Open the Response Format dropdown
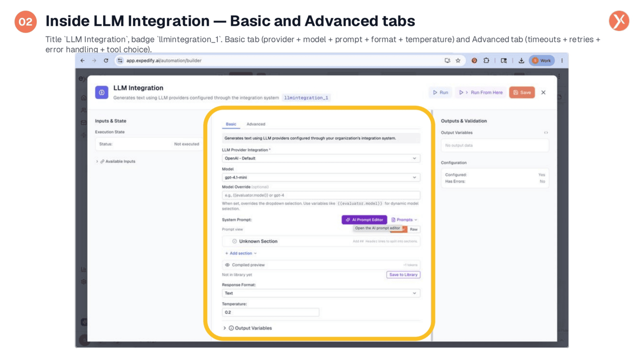 click(x=321, y=293)
